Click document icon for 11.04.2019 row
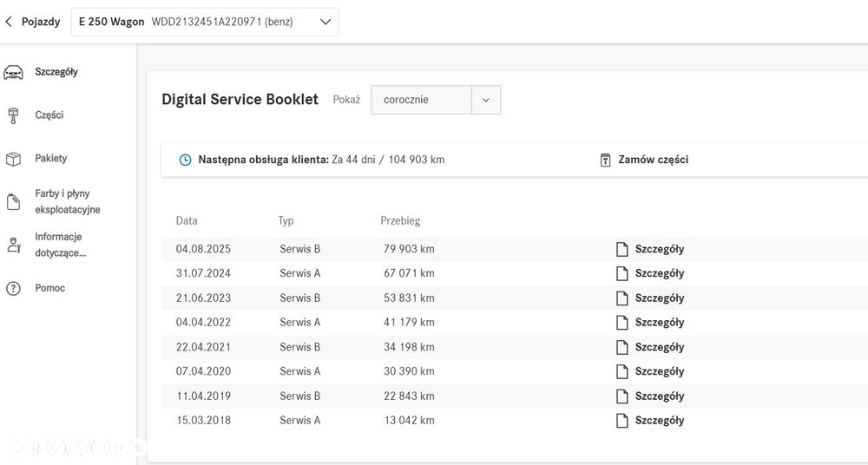Screen dimensions: 868x465 pos(622,396)
